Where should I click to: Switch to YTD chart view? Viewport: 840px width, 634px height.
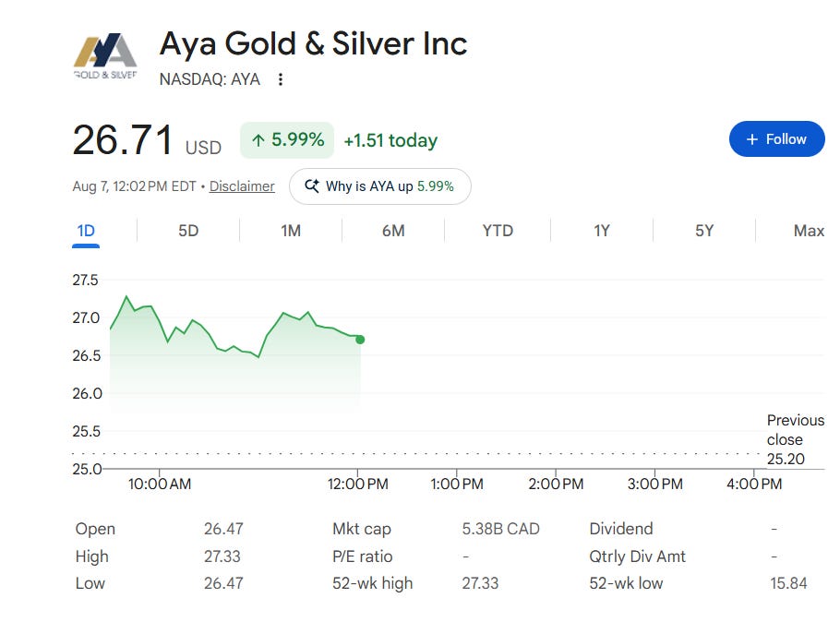tap(498, 231)
